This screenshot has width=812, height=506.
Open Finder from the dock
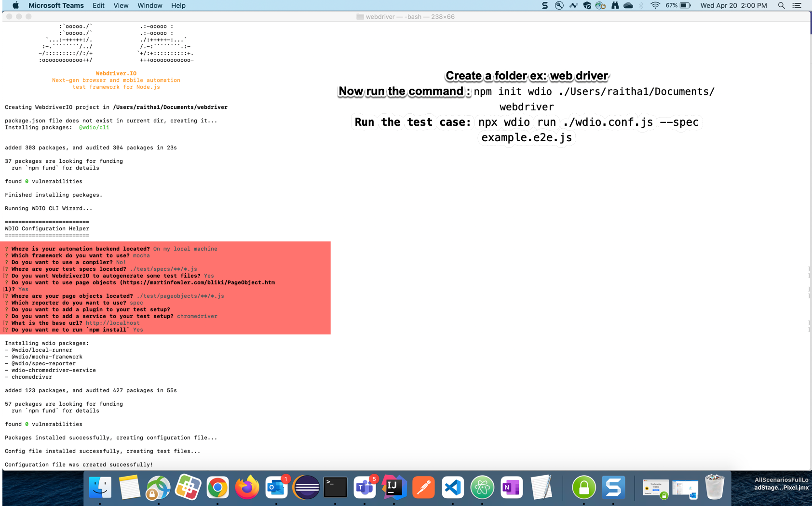pos(100,488)
